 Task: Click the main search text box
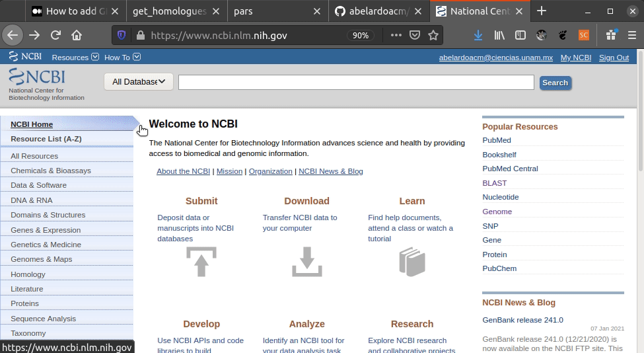[356, 82]
